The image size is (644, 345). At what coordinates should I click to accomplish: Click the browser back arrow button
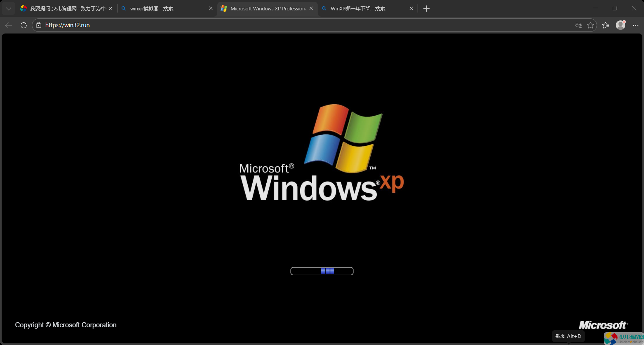9,25
